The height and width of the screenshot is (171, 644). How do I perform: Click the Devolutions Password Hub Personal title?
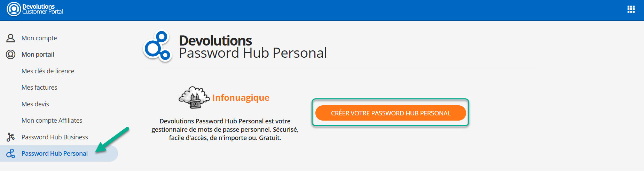[252, 47]
